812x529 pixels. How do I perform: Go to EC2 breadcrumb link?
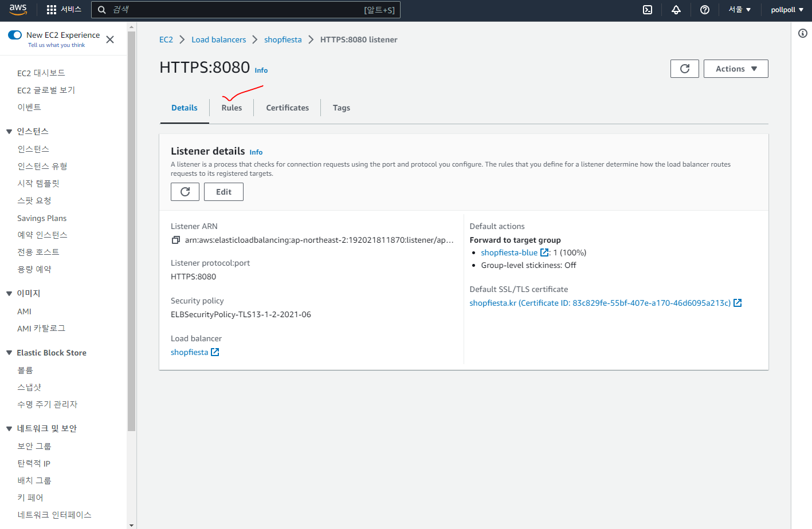(x=166, y=40)
